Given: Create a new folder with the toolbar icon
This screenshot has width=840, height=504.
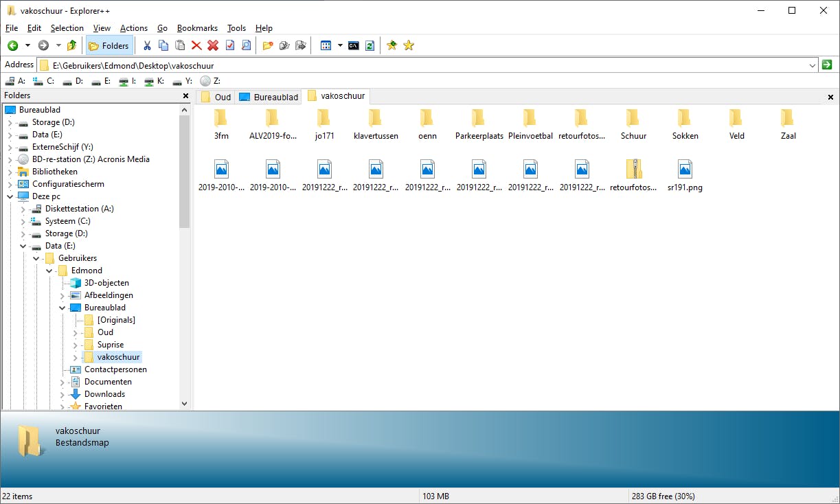Looking at the screenshot, I should [x=268, y=45].
